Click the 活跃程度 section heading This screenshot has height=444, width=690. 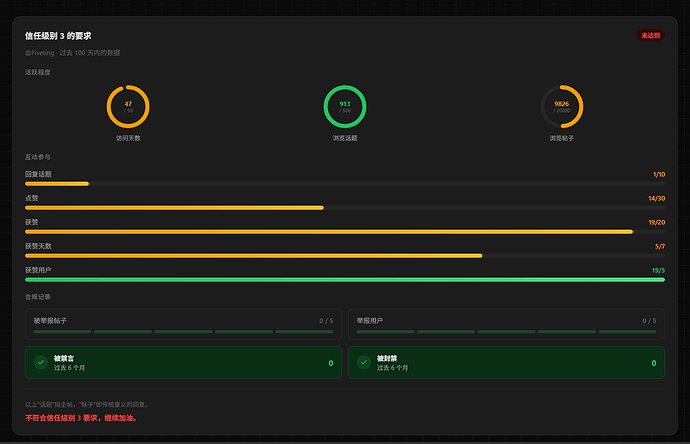[37, 72]
